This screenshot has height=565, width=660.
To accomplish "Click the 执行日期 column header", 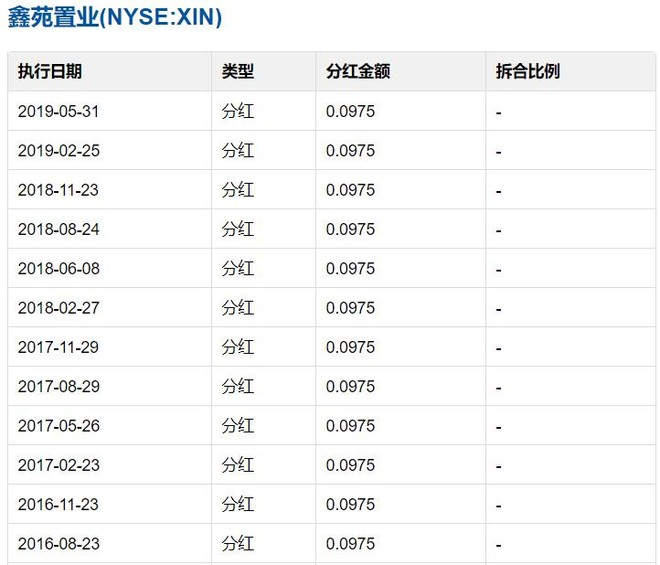I will [x=50, y=72].
